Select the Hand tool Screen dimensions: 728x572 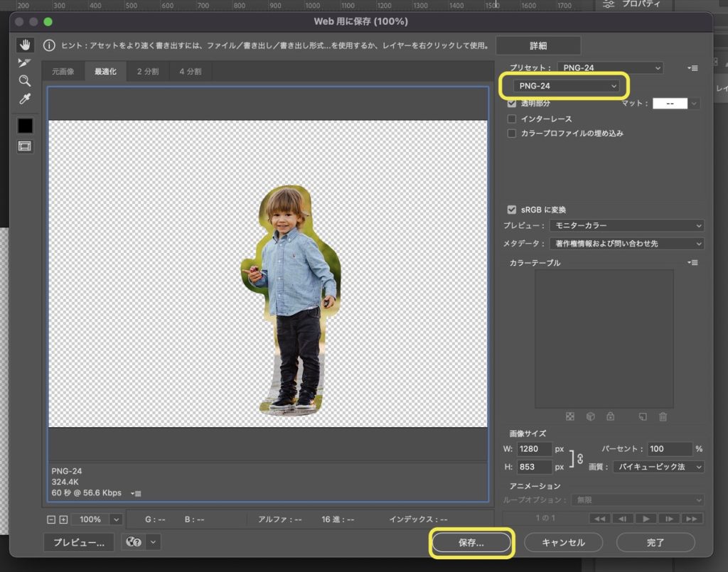point(25,45)
